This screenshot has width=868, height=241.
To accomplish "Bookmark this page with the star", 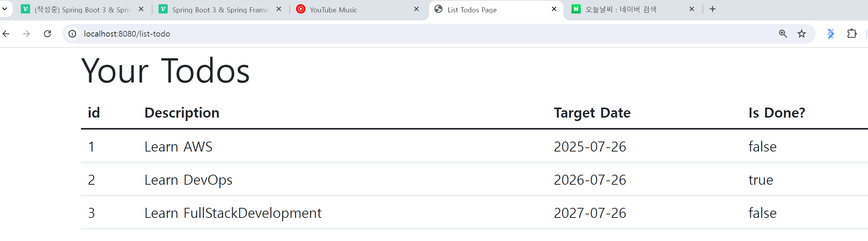I will point(802,34).
